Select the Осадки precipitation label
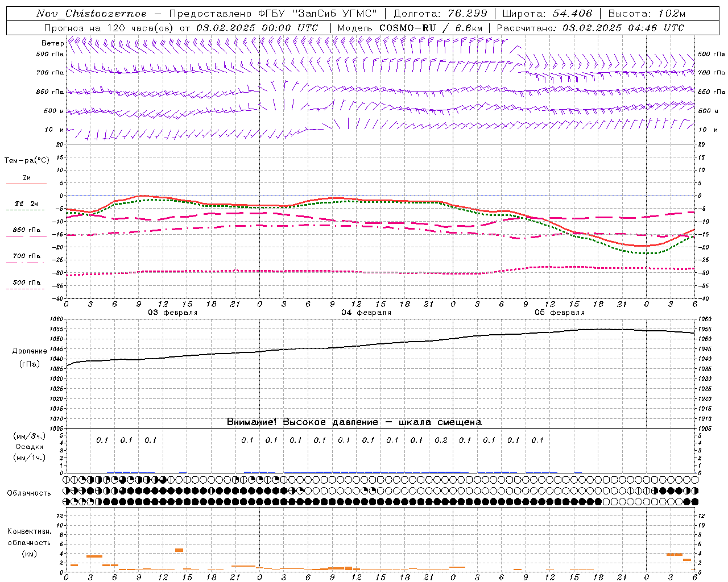This screenshot has height=582, width=728. coord(30,447)
